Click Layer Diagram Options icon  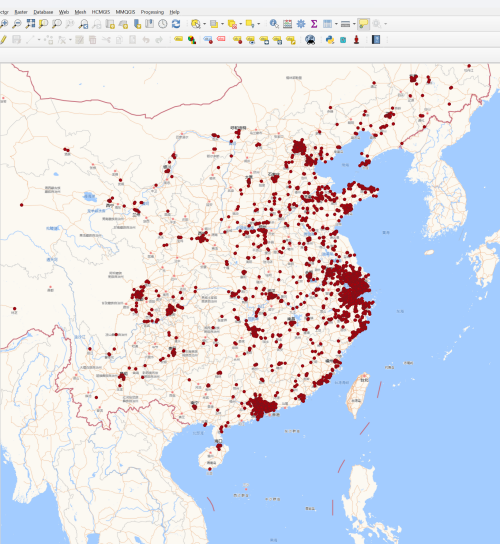[x=192, y=40]
